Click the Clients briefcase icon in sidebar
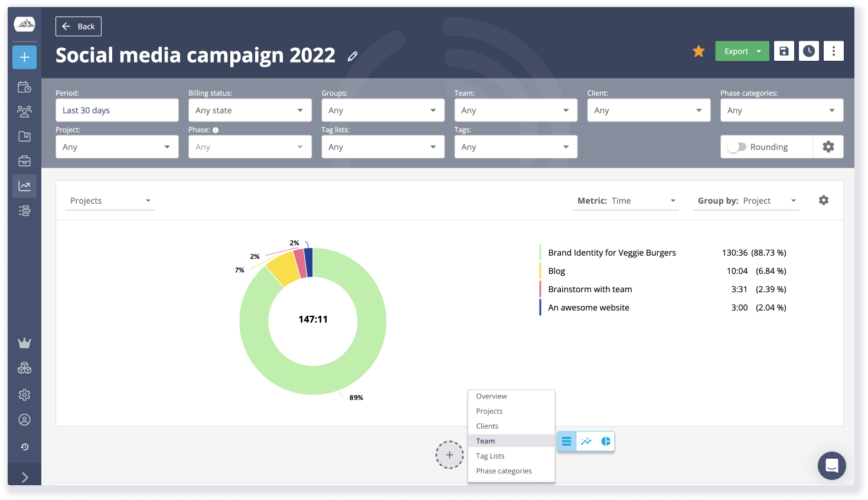The width and height of the screenshot is (868, 500). pyautogui.click(x=24, y=160)
